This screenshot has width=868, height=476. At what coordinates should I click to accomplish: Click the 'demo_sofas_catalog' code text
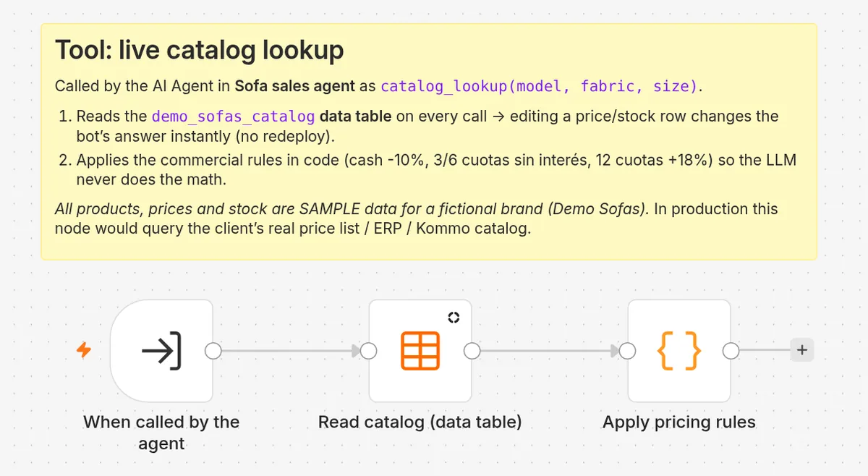(234, 116)
